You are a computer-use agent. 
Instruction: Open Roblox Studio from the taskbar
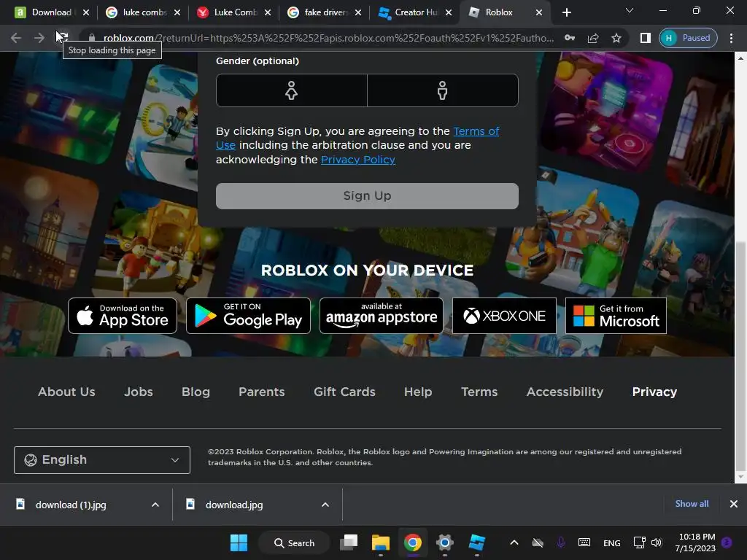tap(476, 542)
